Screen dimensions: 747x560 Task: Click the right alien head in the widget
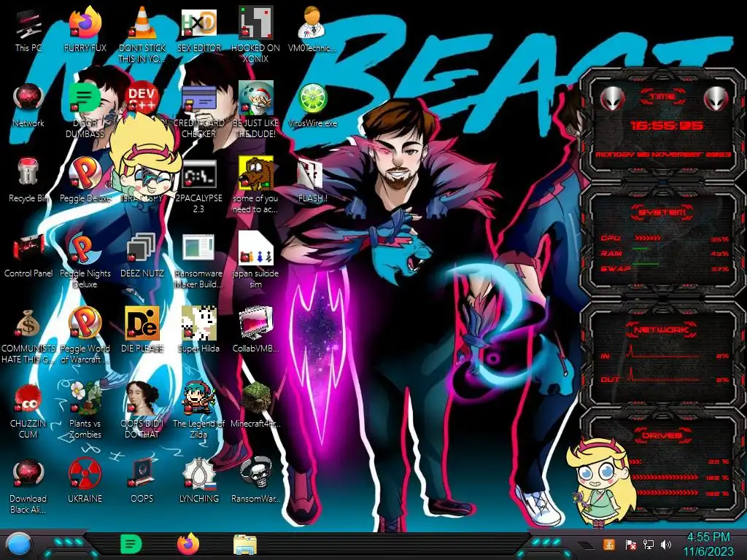[716, 99]
